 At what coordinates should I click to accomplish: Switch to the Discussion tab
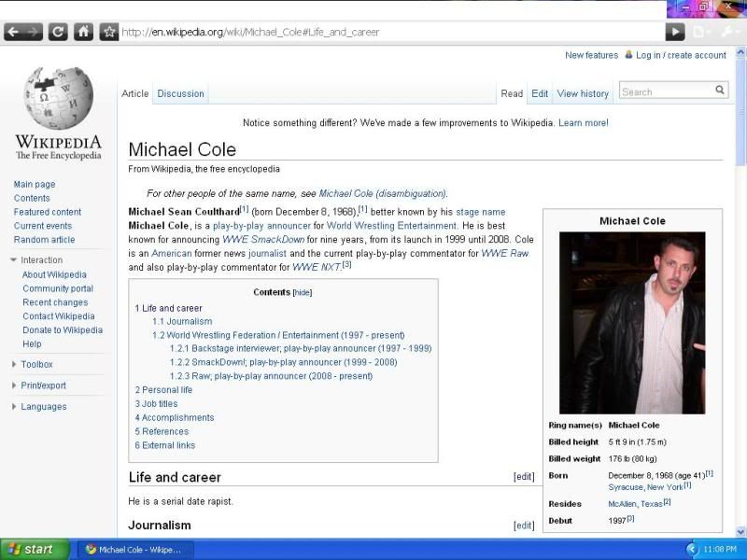[180, 94]
